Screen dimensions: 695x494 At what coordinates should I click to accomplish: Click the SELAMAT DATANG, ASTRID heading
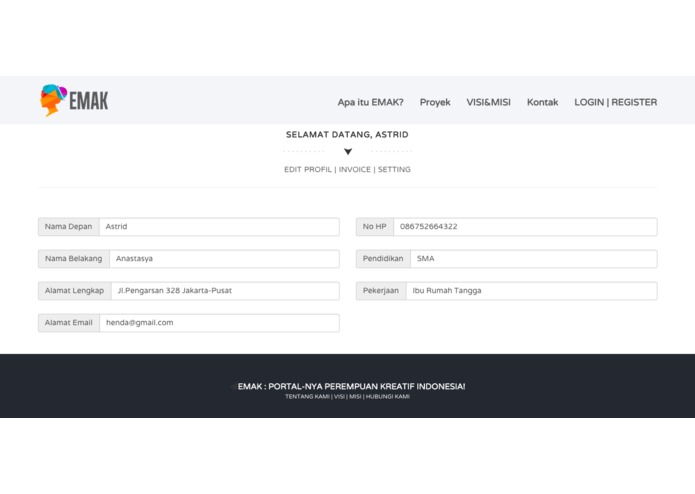tap(347, 135)
